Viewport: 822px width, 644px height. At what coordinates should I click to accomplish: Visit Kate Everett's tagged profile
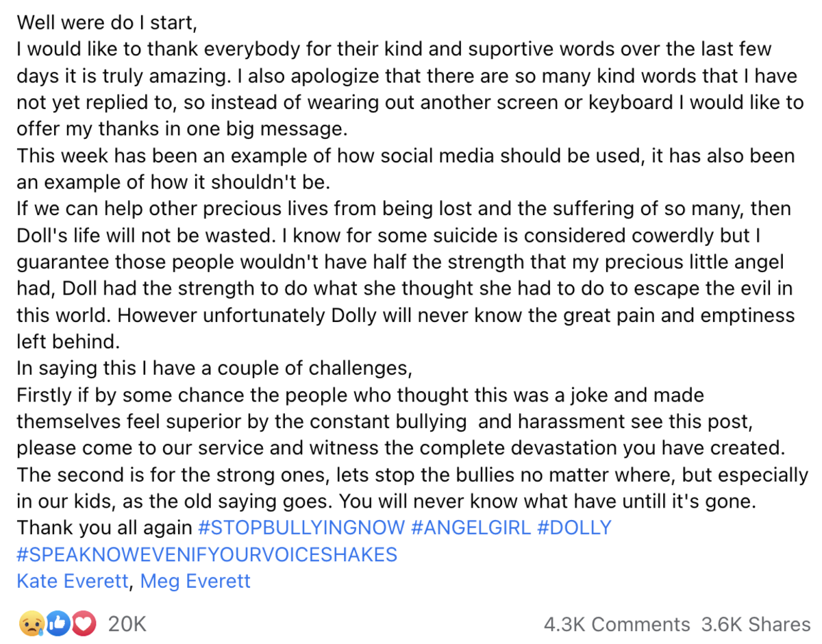[x=72, y=581]
